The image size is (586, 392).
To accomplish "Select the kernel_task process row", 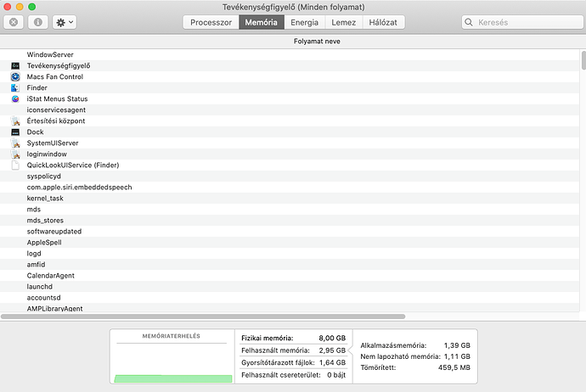I will pyautogui.click(x=290, y=199).
